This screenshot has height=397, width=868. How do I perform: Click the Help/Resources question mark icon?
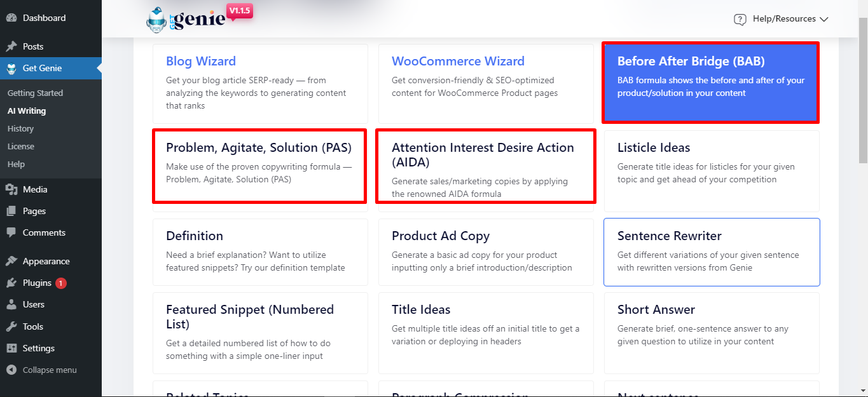(x=740, y=19)
